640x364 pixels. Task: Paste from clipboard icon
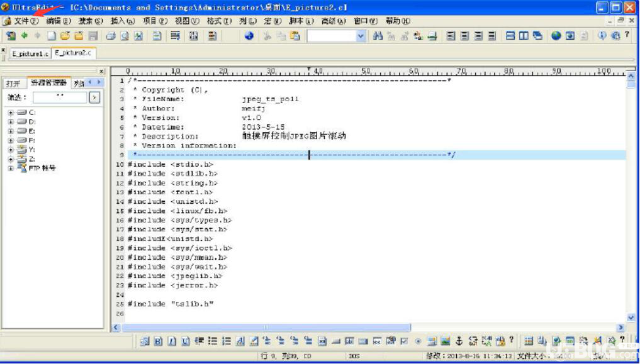(295, 36)
